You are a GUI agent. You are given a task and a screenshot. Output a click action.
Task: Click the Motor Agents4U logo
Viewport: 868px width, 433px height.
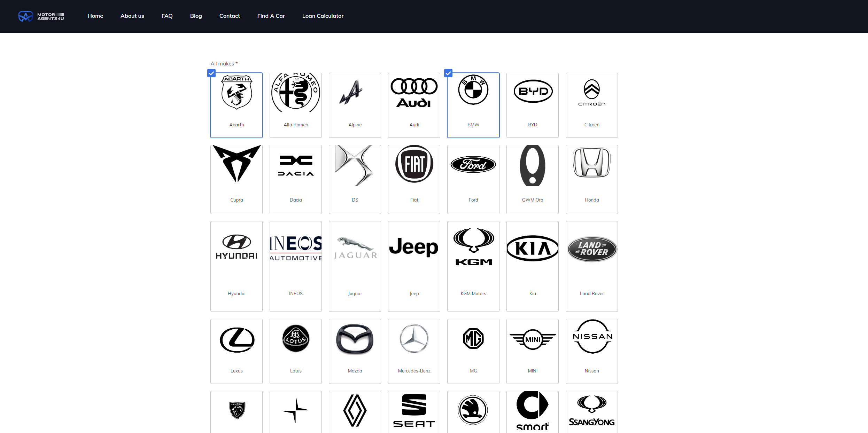click(x=41, y=16)
